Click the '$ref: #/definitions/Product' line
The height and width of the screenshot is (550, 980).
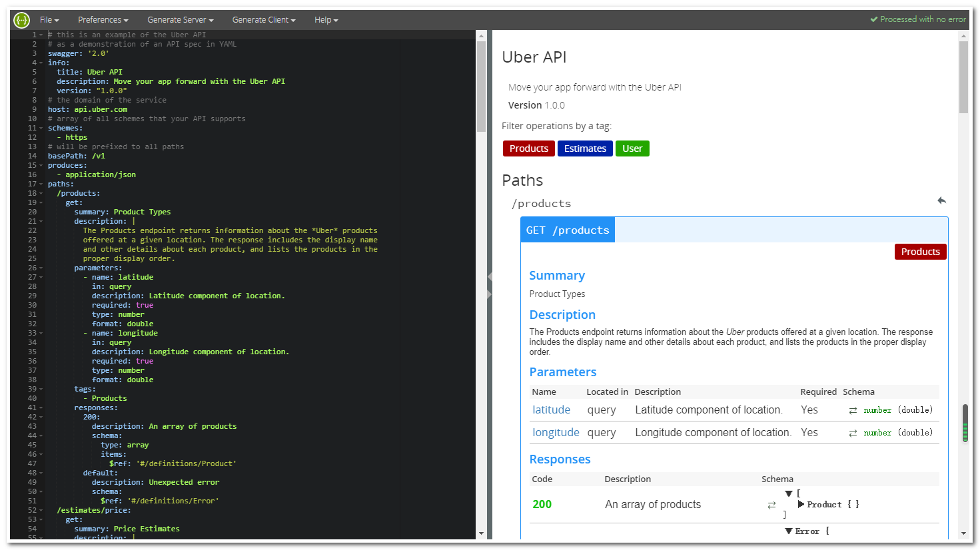173,463
